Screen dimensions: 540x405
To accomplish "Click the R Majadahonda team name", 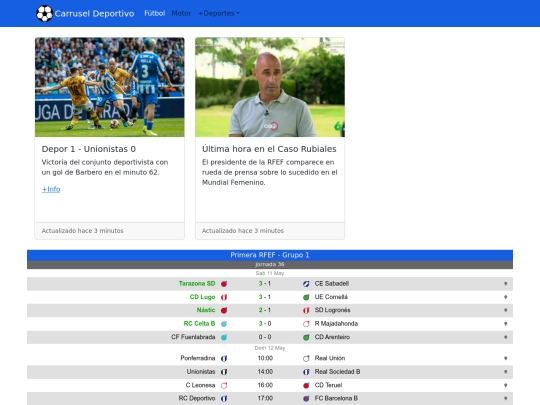I will click(336, 323).
